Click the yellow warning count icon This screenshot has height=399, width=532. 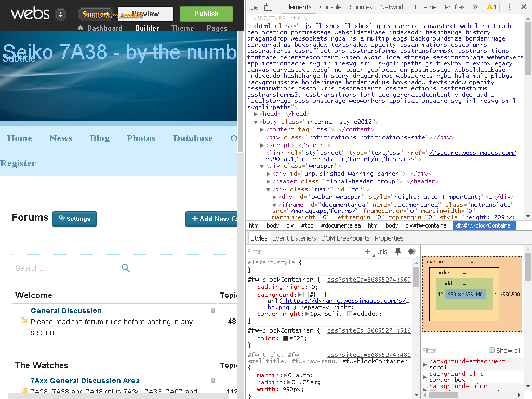491,7
